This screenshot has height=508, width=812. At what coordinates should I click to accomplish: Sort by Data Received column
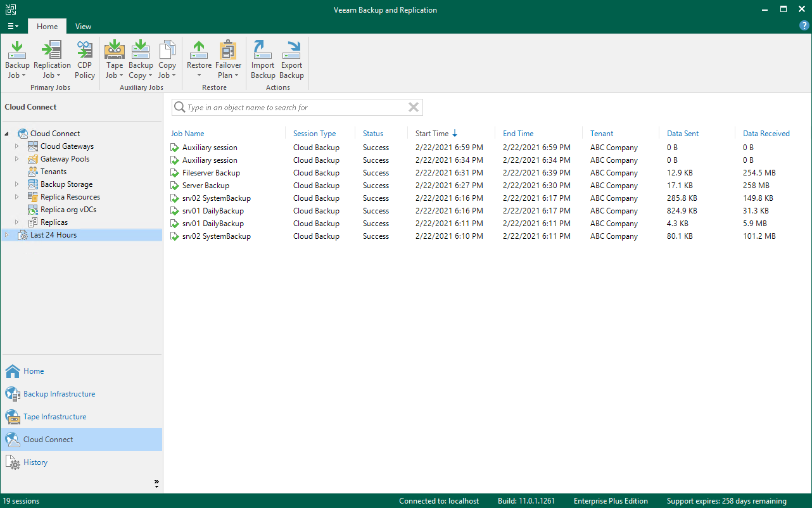(x=766, y=134)
